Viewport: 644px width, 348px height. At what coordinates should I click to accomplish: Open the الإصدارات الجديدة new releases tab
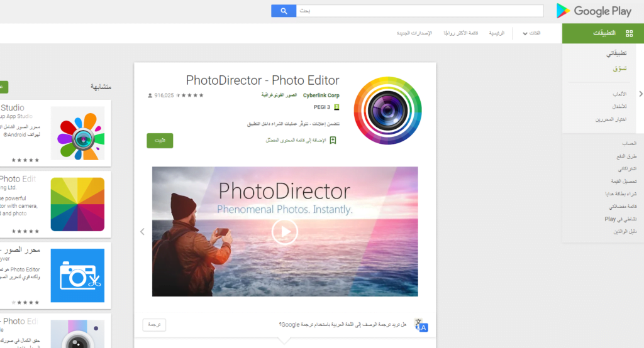click(x=414, y=33)
